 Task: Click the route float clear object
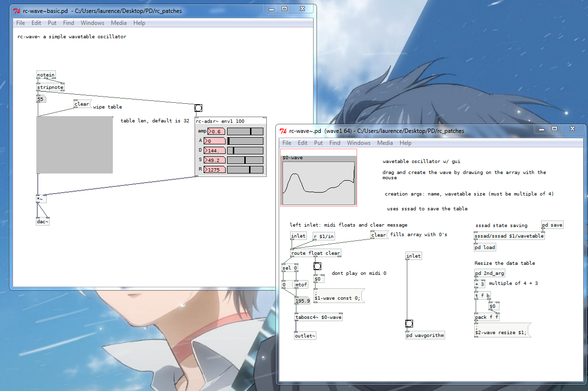316,253
